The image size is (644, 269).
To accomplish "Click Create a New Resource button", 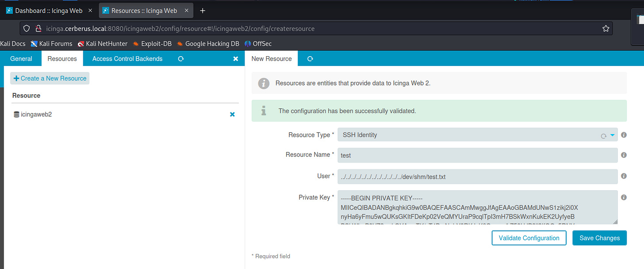I will click(x=50, y=78).
